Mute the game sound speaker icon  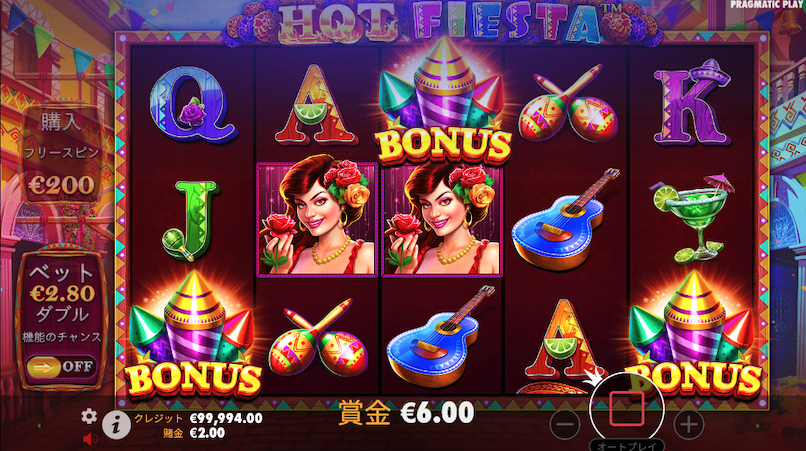tap(90, 439)
